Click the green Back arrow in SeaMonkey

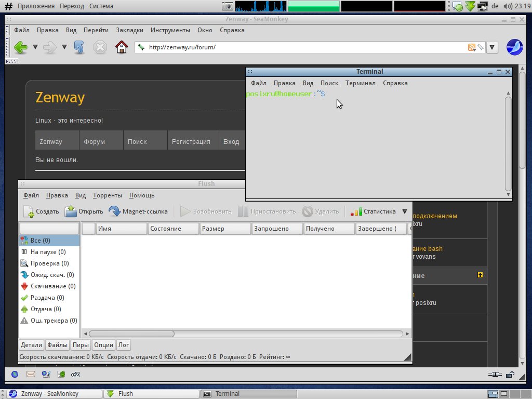pyautogui.click(x=21, y=47)
